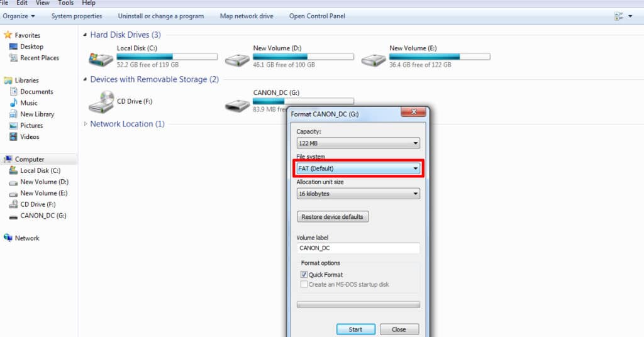Click the '52.2 GB free of 119 GB' text
Viewport: 644px width, 337px height.
[x=148, y=65]
